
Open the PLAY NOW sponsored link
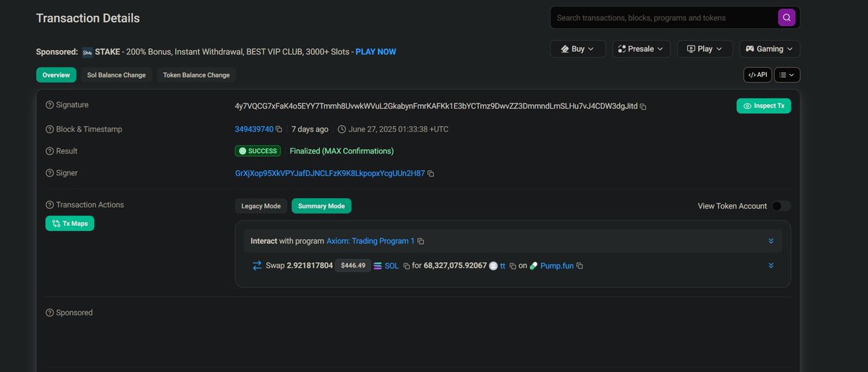[376, 52]
